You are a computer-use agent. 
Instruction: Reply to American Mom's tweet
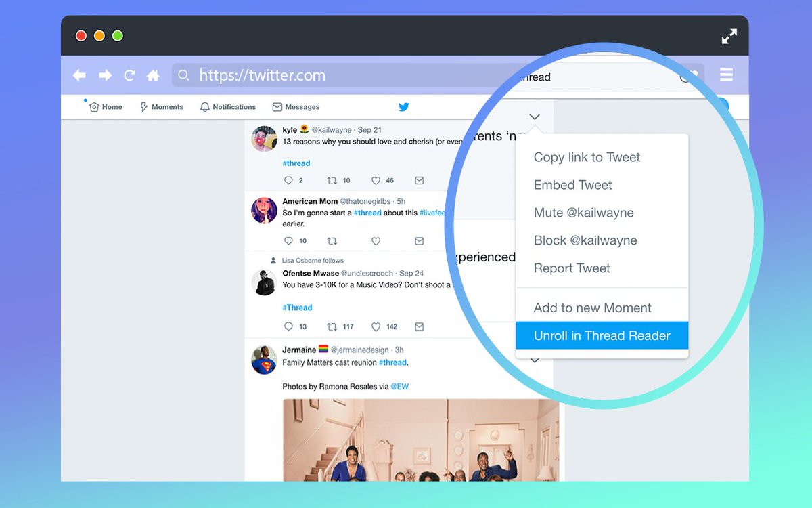[289, 241]
